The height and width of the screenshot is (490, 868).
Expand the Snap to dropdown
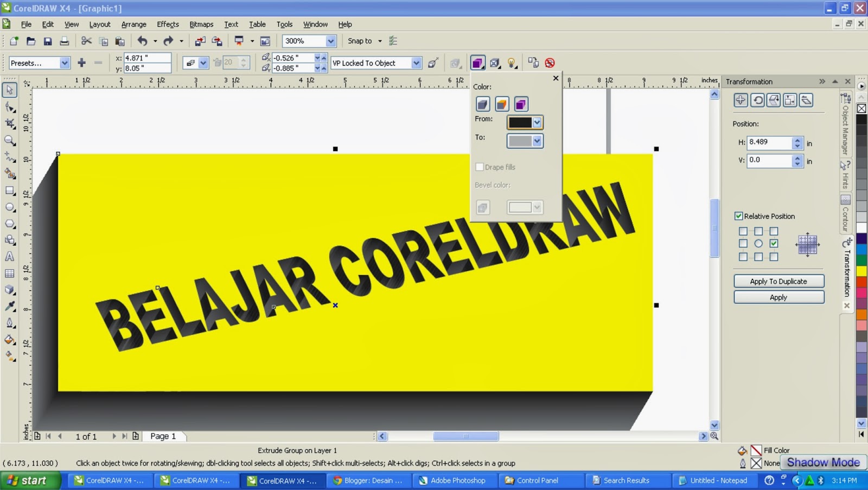[380, 41]
